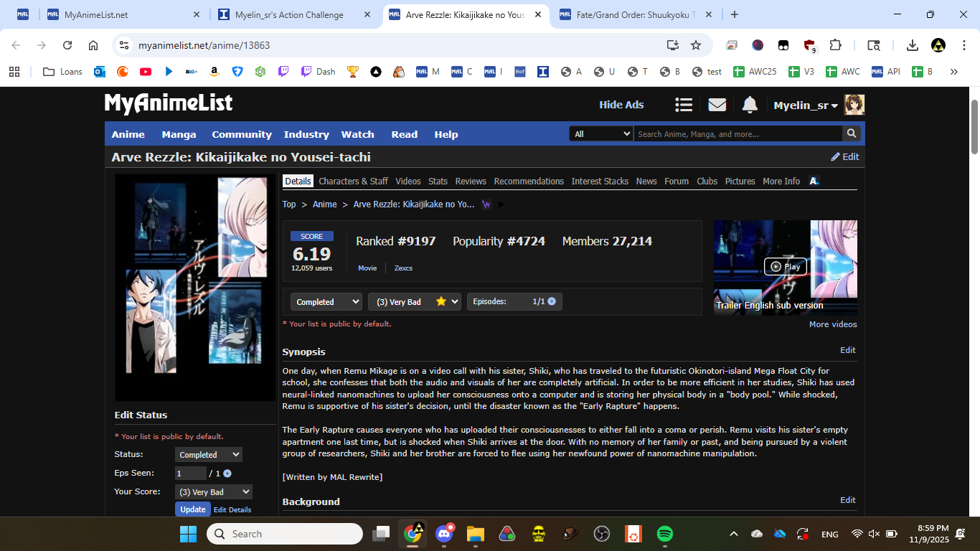Click Synopsis Edit link
The image size is (980, 551).
[848, 350]
